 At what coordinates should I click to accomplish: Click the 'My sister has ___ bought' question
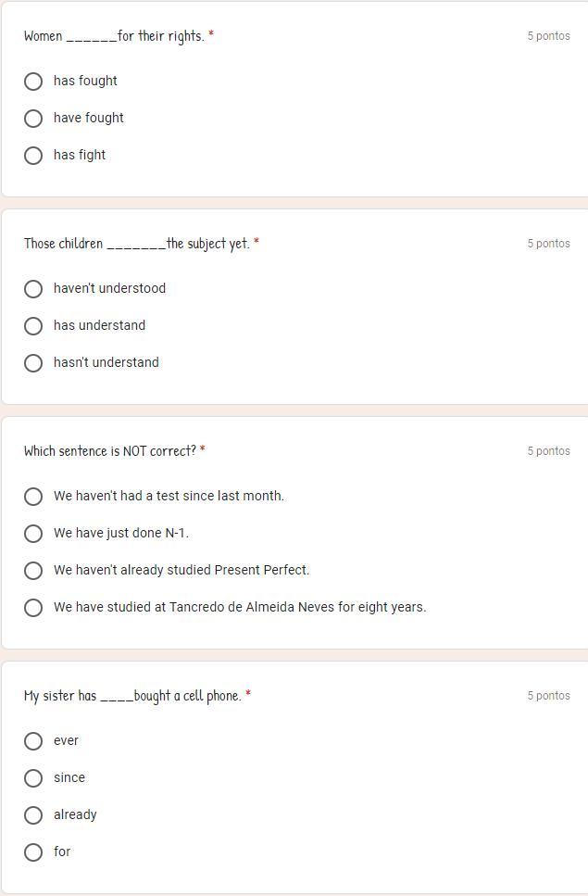pos(132,696)
